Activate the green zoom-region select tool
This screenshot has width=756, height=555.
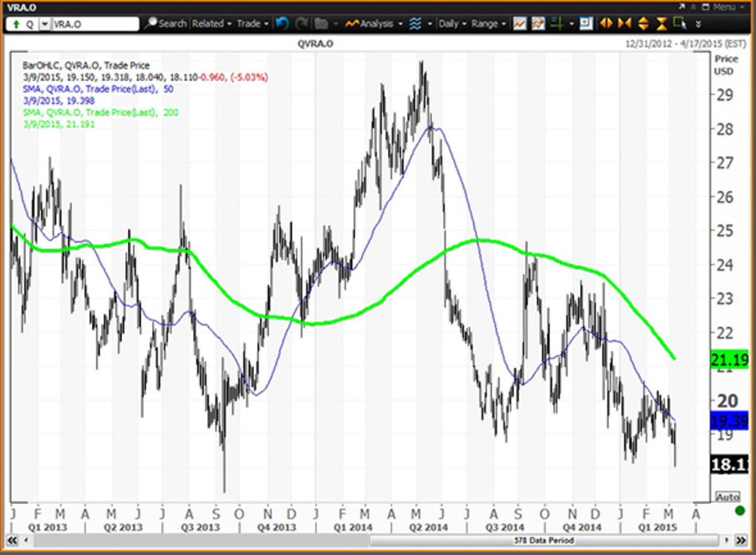[680, 23]
